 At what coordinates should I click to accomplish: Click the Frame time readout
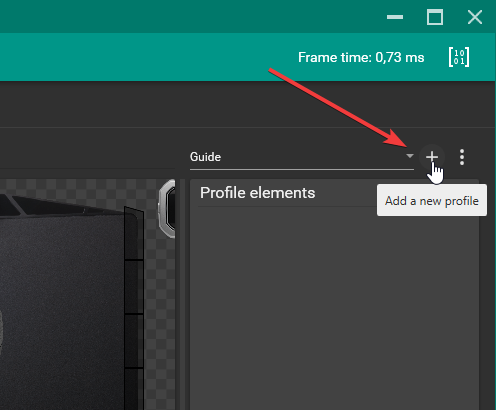(361, 57)
